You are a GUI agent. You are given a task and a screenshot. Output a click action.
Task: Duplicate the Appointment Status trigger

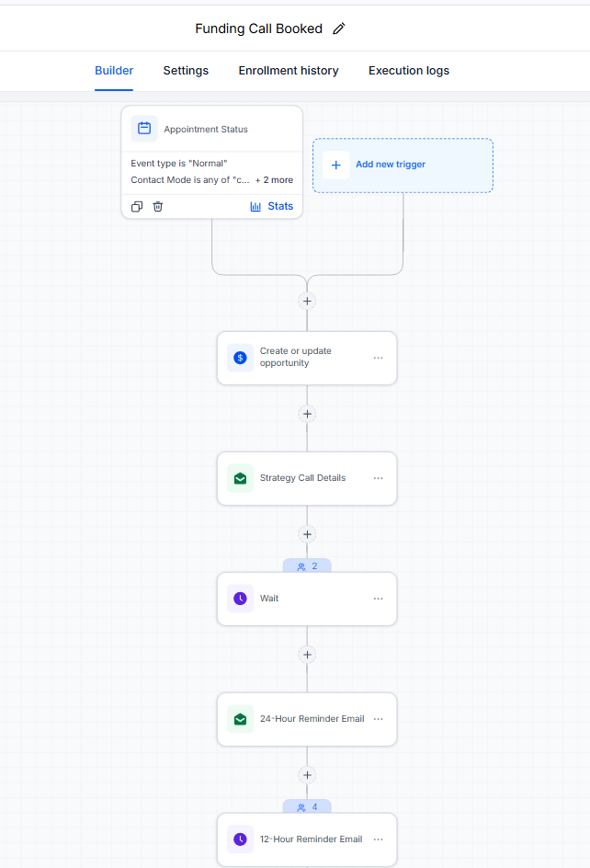(x=137, y=207)
